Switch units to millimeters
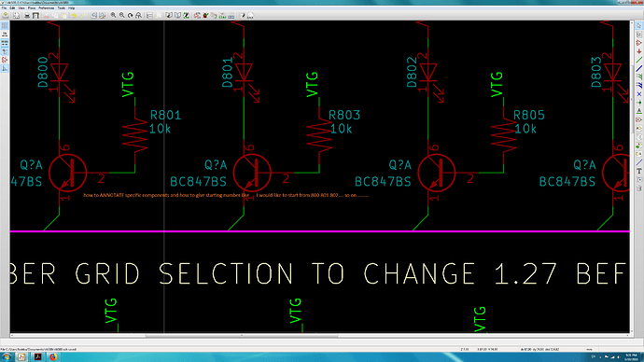 (x=5, y=43)
